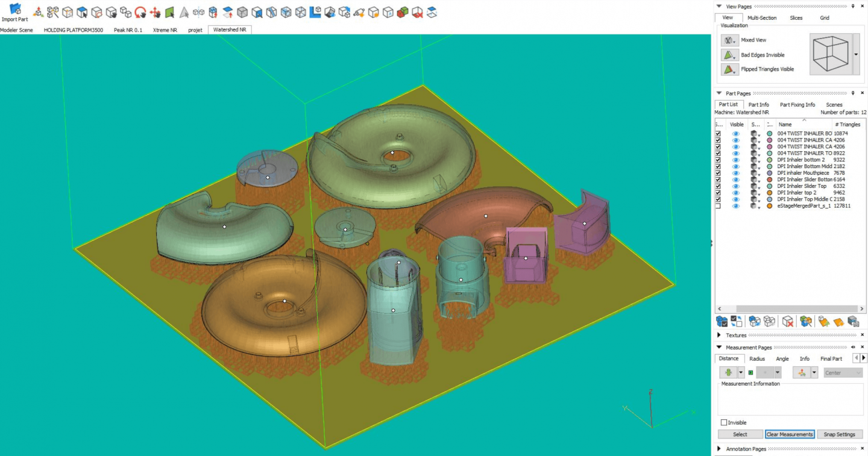This screenshot has height=456, width=868.
Task: Click the Flipped Triangles Visible icon
Action: (729, 69)
